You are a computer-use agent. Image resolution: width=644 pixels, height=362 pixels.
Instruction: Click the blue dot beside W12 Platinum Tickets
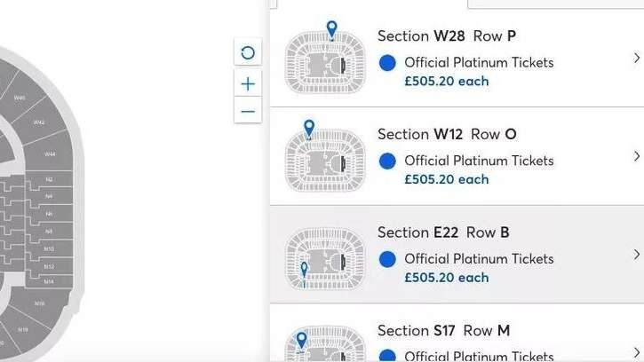click(387, 161)
